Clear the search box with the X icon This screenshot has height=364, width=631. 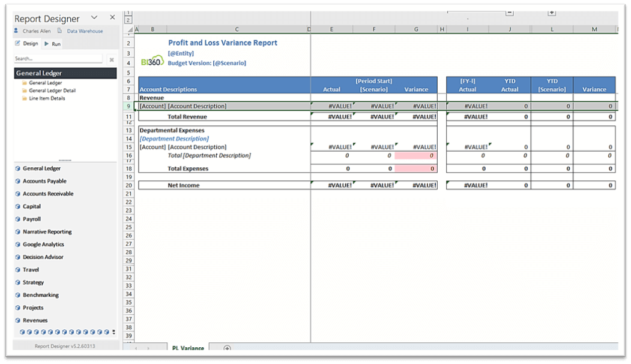(111, 59)
